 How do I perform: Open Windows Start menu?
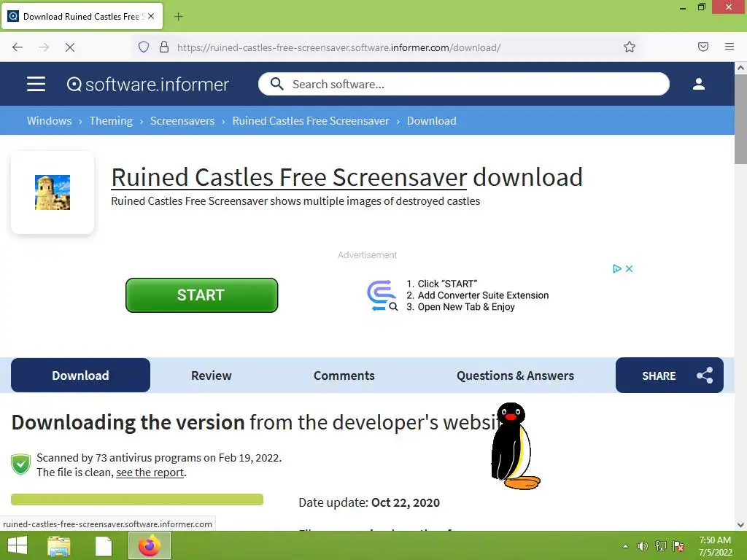pos(18,545)
